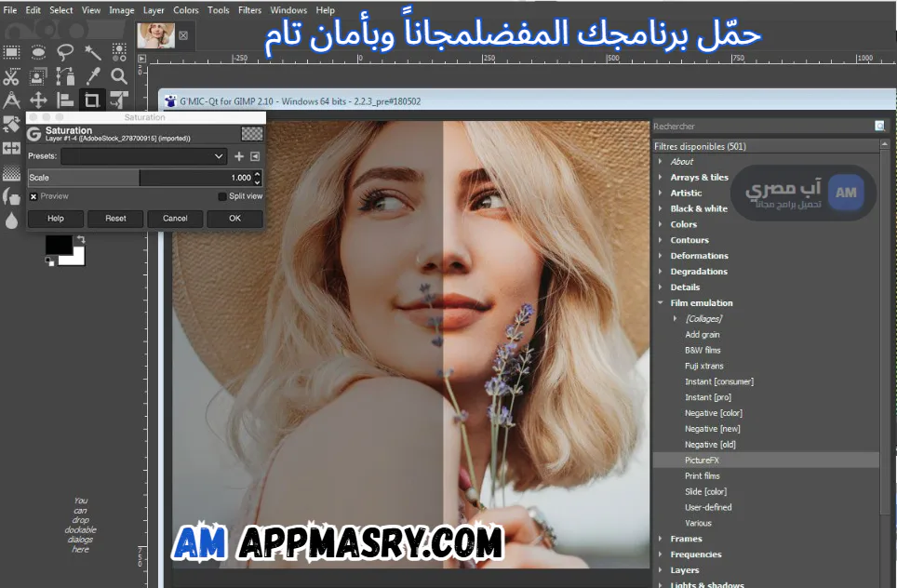Image resolution: width=897 pixels, height=588 pixels.
Task: Select the Fuzzy Select magic wand tool
Action: point(92,53)
